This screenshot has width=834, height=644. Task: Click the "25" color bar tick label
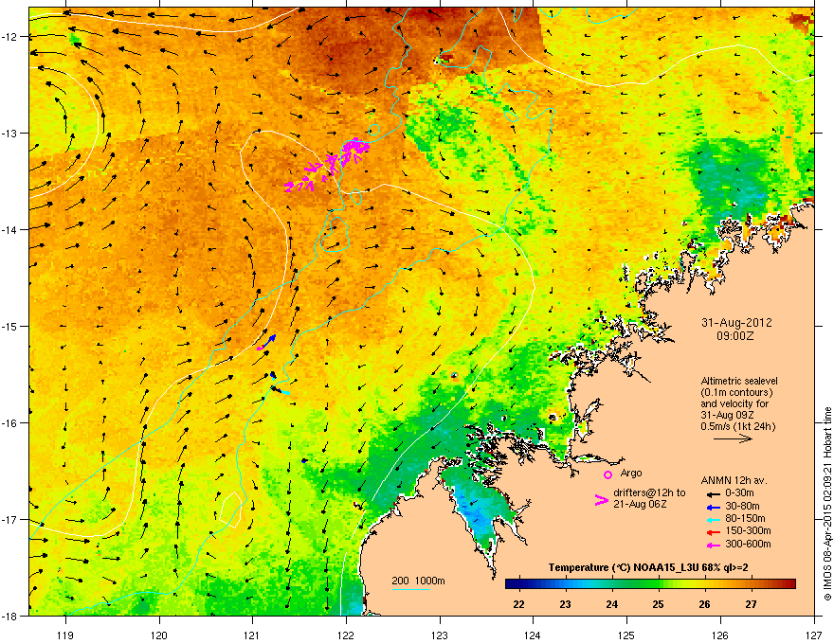658,604
